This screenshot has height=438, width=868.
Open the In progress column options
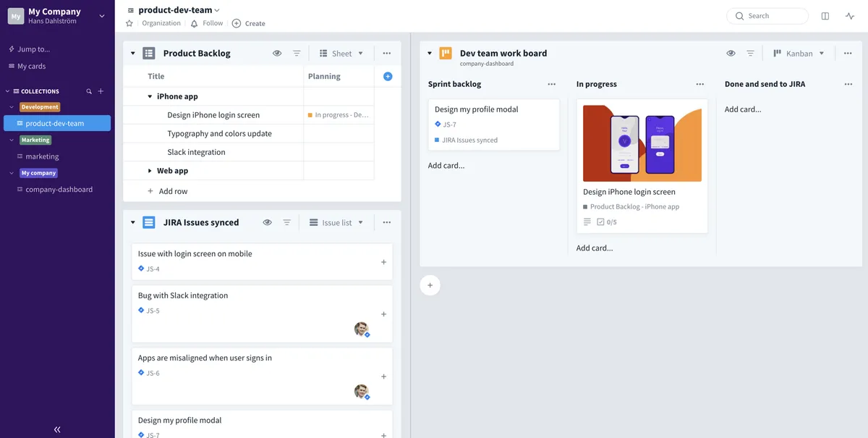click(700, 84)
